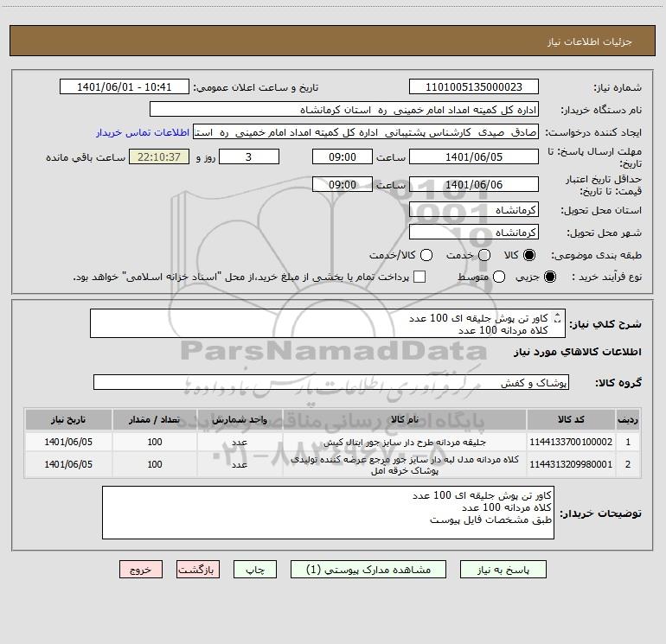Open مشاهده مدارک پیوستی (1) attachments
Viewport: 666px width, 644px height.
pos(368,570)
